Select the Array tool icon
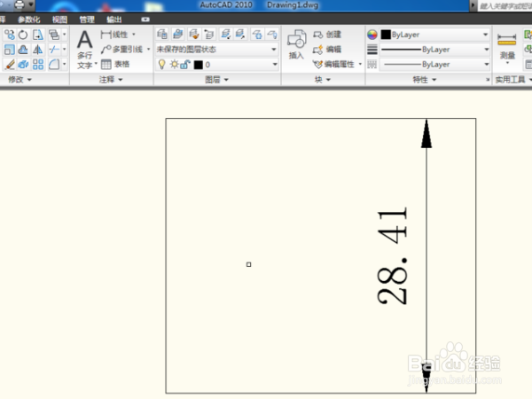The width and height of the screenshot is (532, 399). coord(38,64)
